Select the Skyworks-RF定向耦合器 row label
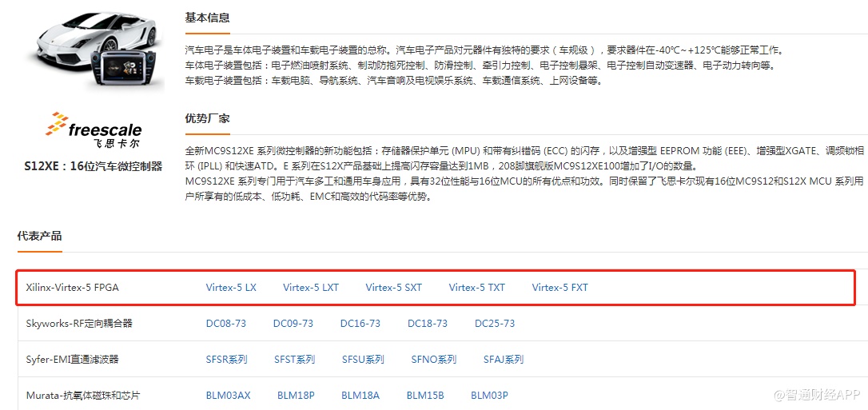Viewport: 868px width, 410px height. [x=79, y=323]
